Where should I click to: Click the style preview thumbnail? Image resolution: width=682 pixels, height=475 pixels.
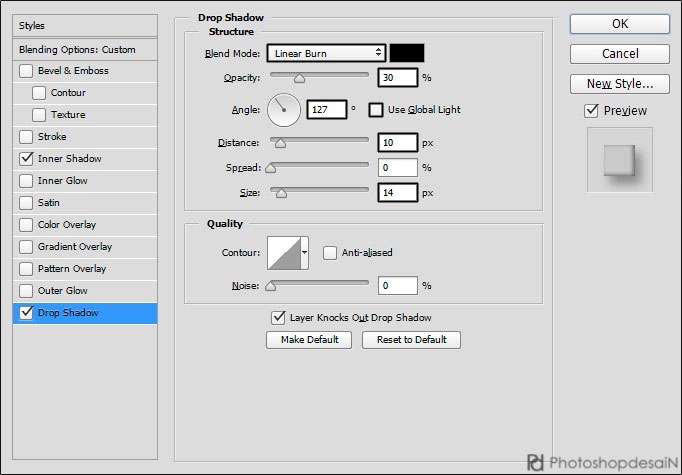click(620, 160)
